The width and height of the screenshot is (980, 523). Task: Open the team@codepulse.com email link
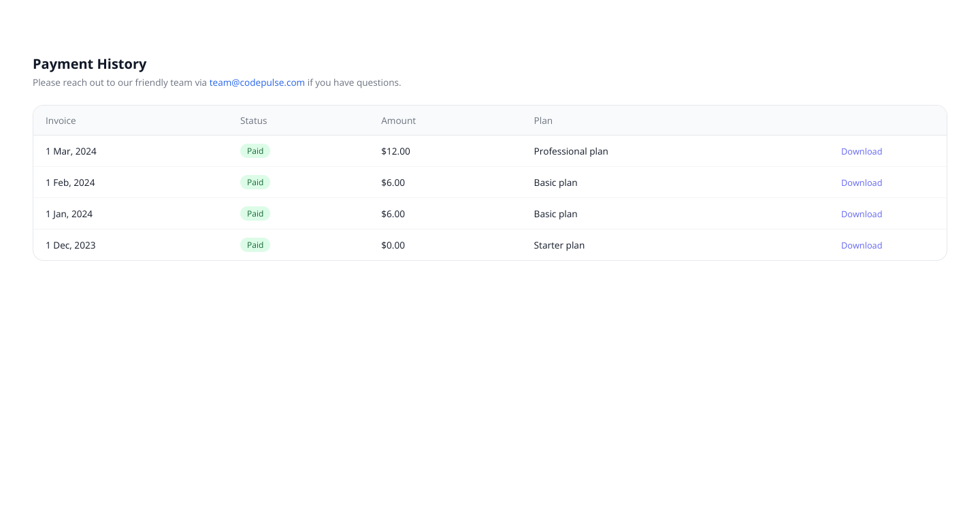(x=257, y=82)
